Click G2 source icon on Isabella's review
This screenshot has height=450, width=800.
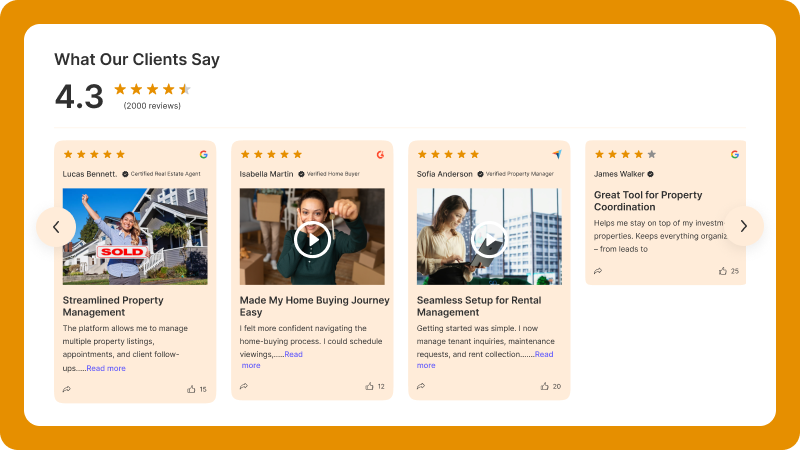point(380,155)
